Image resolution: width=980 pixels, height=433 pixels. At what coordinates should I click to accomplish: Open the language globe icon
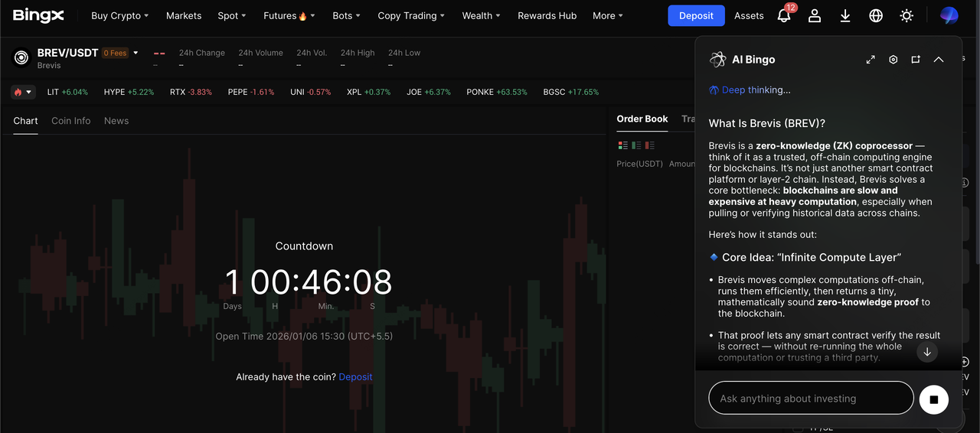click(x=876, y=16)
